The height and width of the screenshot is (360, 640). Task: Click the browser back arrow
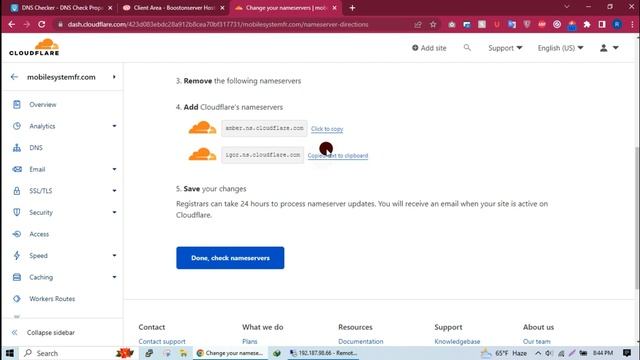(x=11, y=24)
